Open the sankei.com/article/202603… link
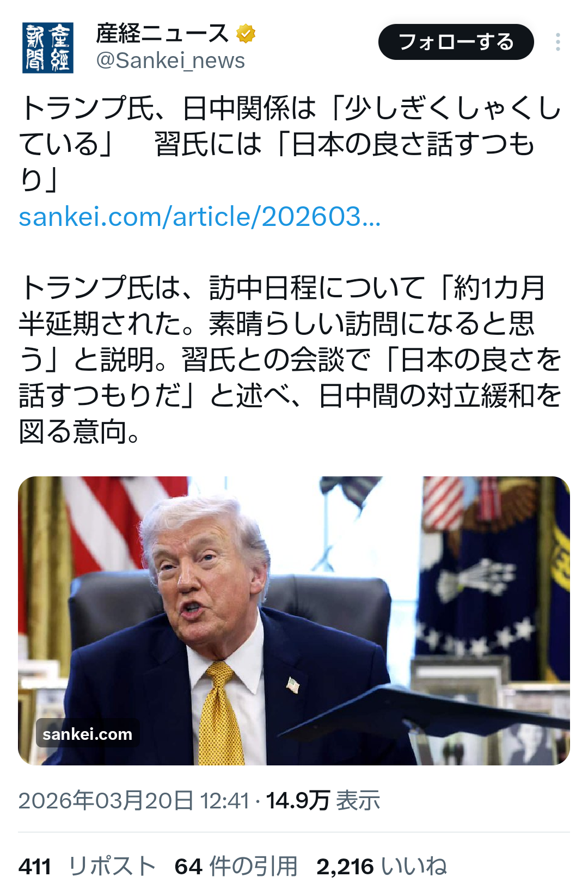The height and width of the screenshot is (883, 588). 200,217
